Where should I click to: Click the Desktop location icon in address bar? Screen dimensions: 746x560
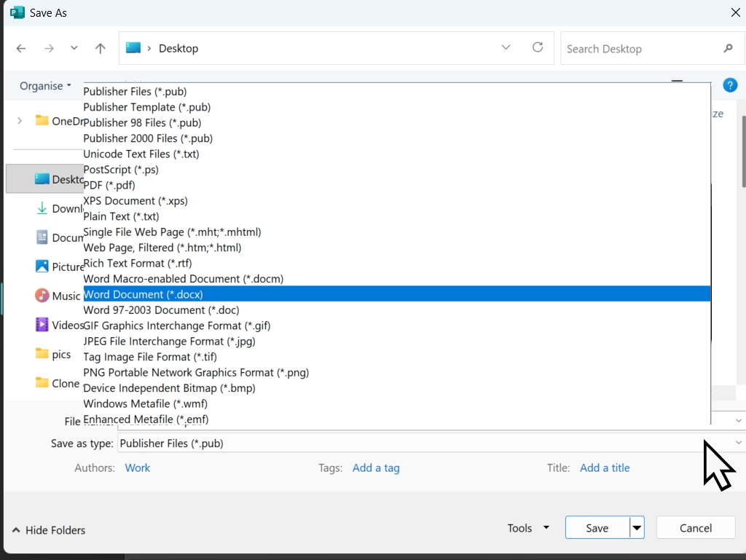133,47
